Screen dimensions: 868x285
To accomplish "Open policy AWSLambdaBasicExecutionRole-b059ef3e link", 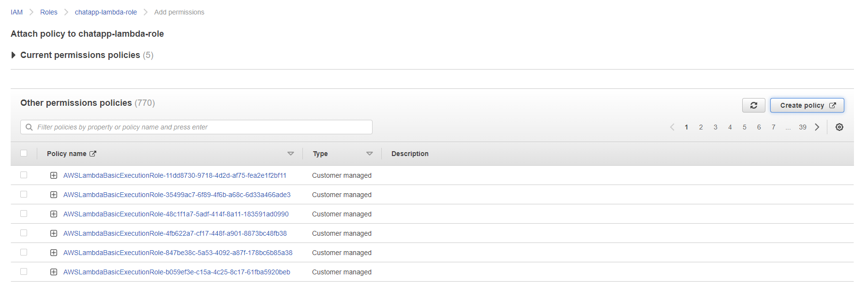I will pyautogui.click(x=177, y=272).
